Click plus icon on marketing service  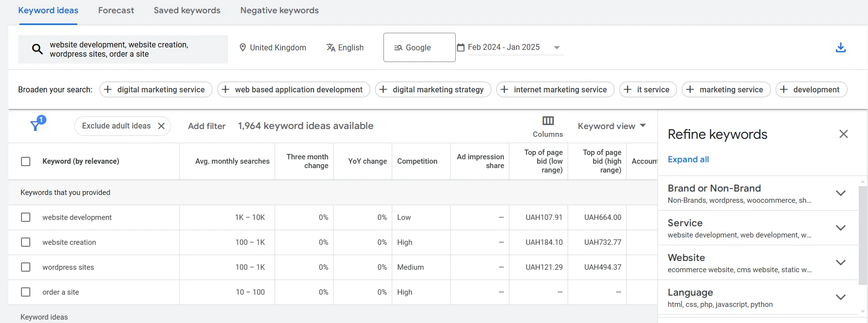click(690, 89)
